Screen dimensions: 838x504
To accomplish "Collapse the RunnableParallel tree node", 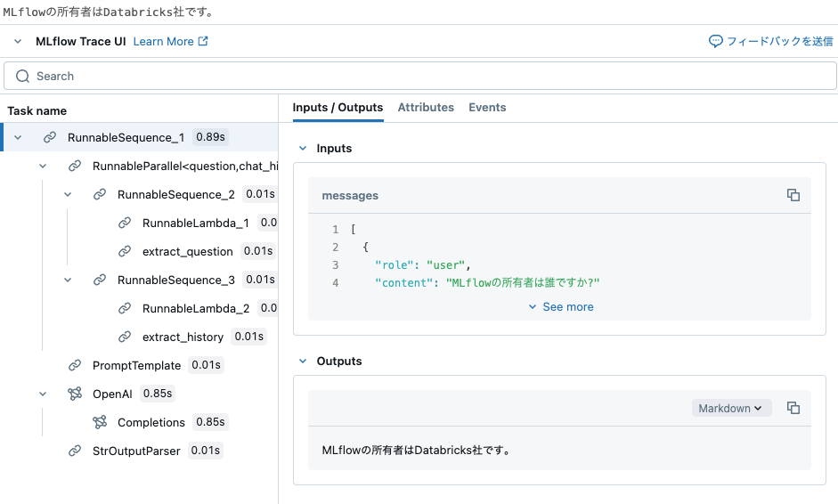I will (43, 167).
